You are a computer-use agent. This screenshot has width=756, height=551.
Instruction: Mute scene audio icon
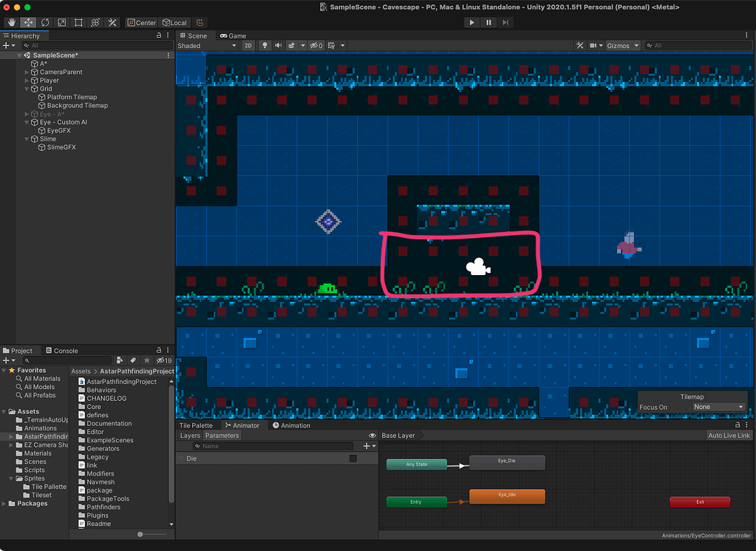point(279,45)
